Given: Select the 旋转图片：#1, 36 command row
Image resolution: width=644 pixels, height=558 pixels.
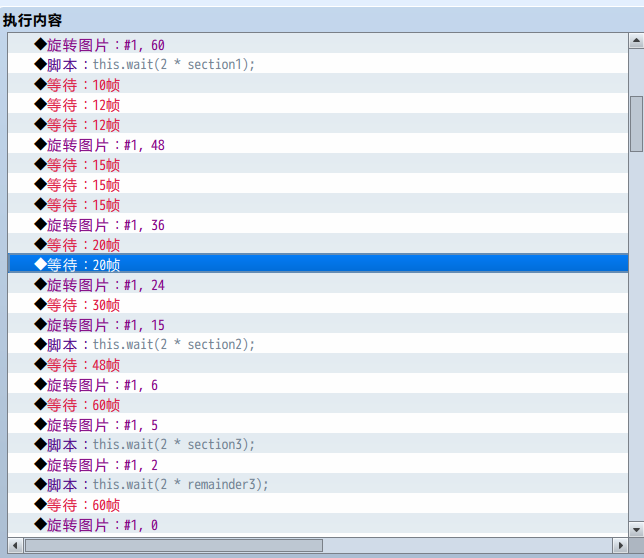Looking at the screenshot, I should coord(318,224).
